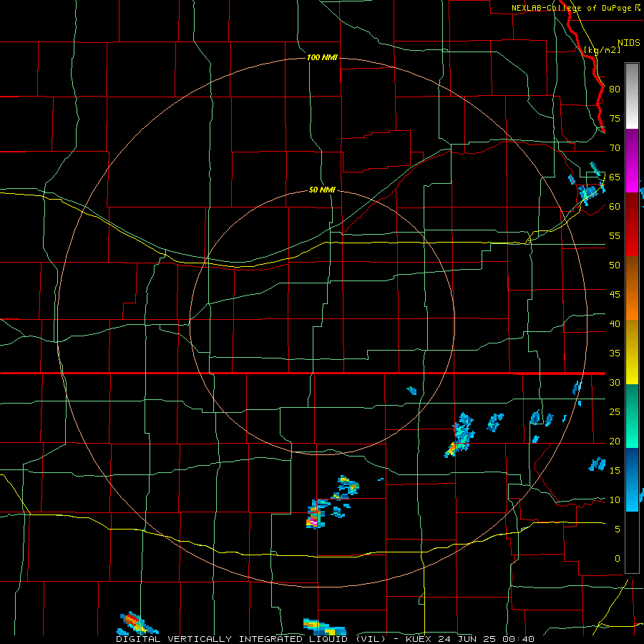644x644 pixels.
Task: Click the 75 value on color scale
Action: pyautogui.click(x=615, y=119)
